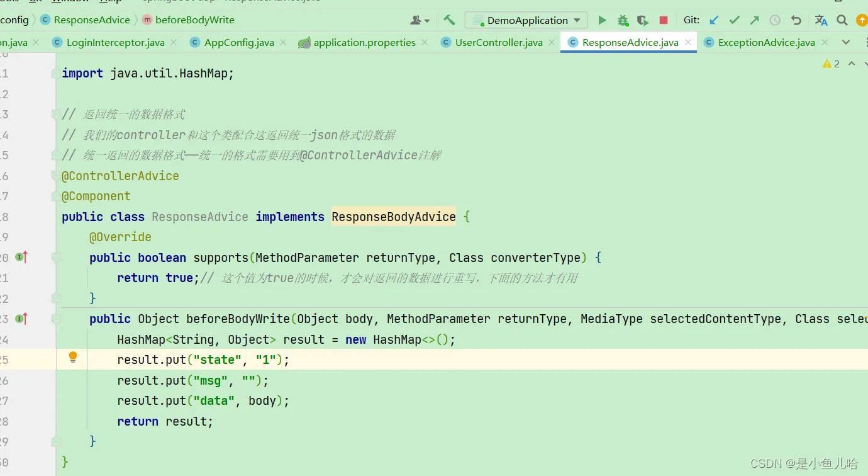868x476 pixels.
Task: Close the AppConfig.java tab
Action: click(284, 42)
